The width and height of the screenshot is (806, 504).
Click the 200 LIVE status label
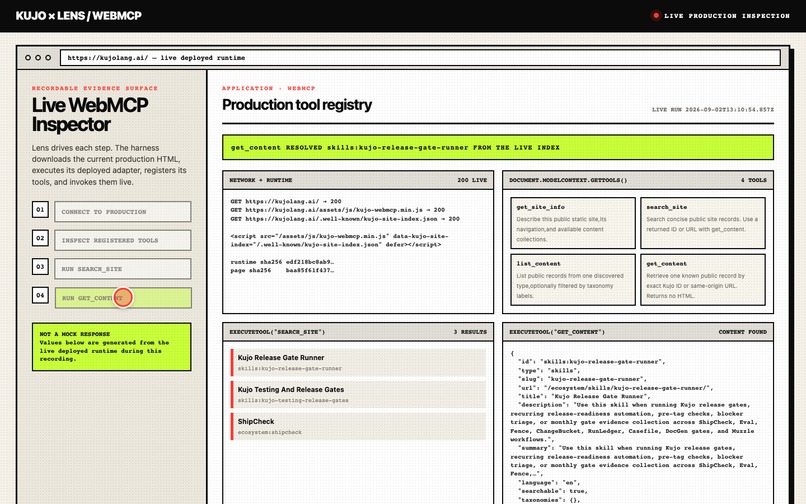472,180
